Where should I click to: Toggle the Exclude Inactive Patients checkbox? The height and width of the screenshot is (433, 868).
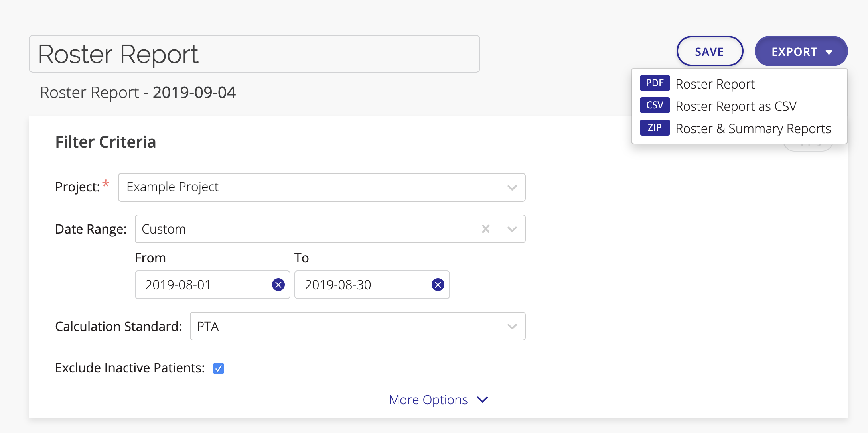(219, 368)
